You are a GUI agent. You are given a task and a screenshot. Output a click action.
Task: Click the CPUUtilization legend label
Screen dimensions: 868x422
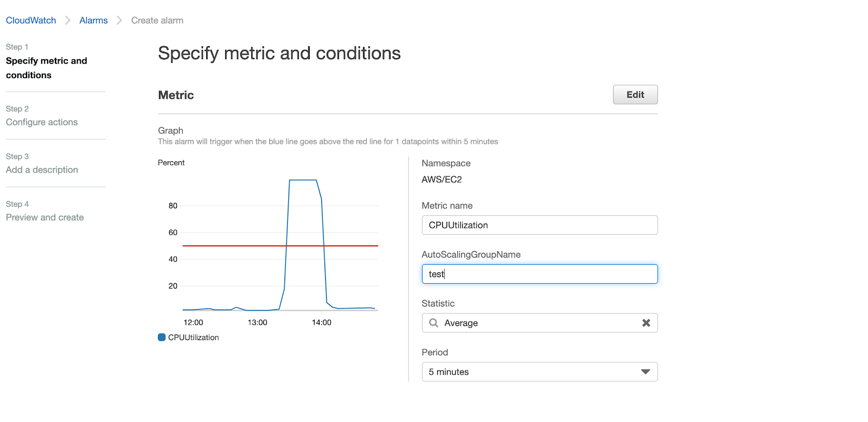tap(194, 337)
